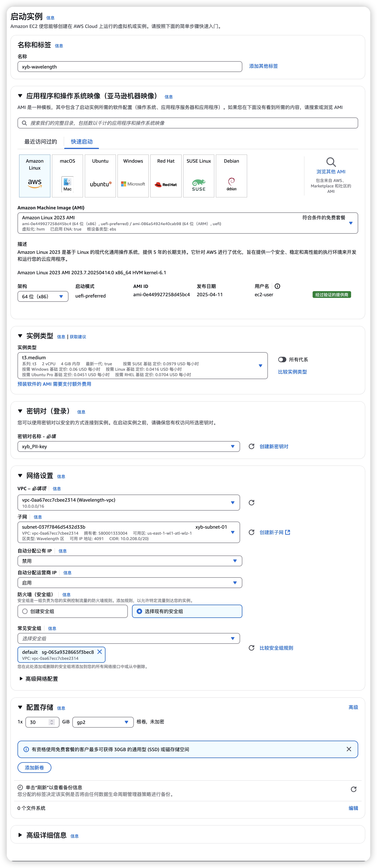This screenshot has width=377, height=868.
Task: Click the browse other AMI magnifier icon
Action: coord(331,162)
